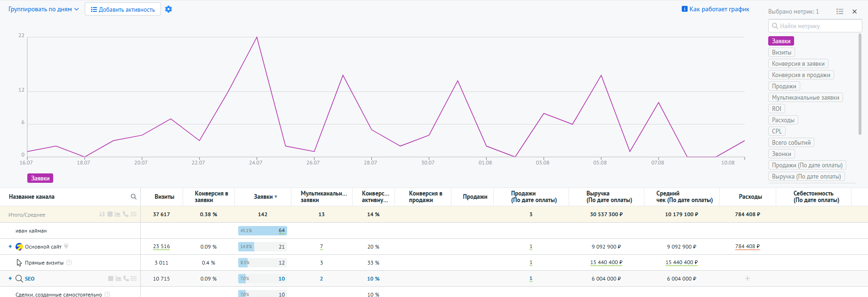Click the magnifier icon in metric search field

pos(775,26)
